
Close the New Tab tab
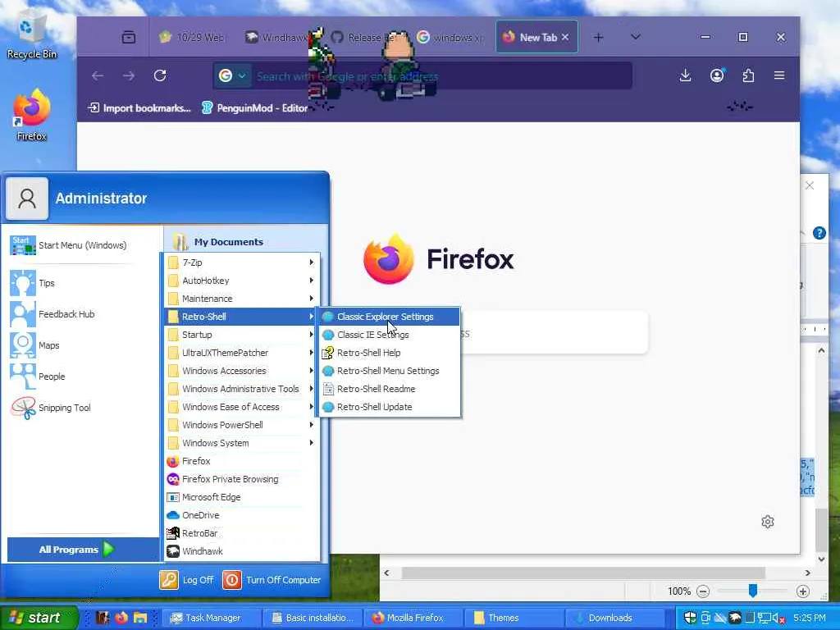[x=565, y=38]
